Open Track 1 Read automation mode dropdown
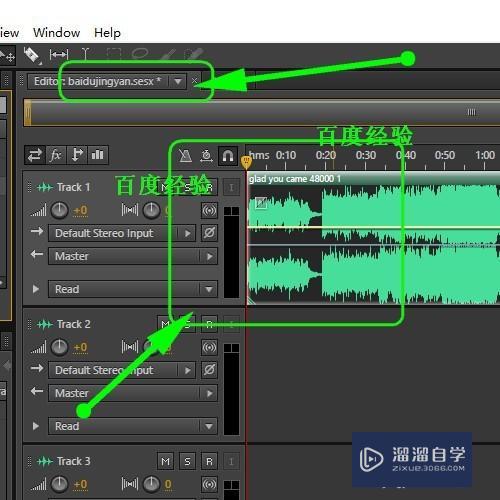500x500 pixels. click(133, 289)
